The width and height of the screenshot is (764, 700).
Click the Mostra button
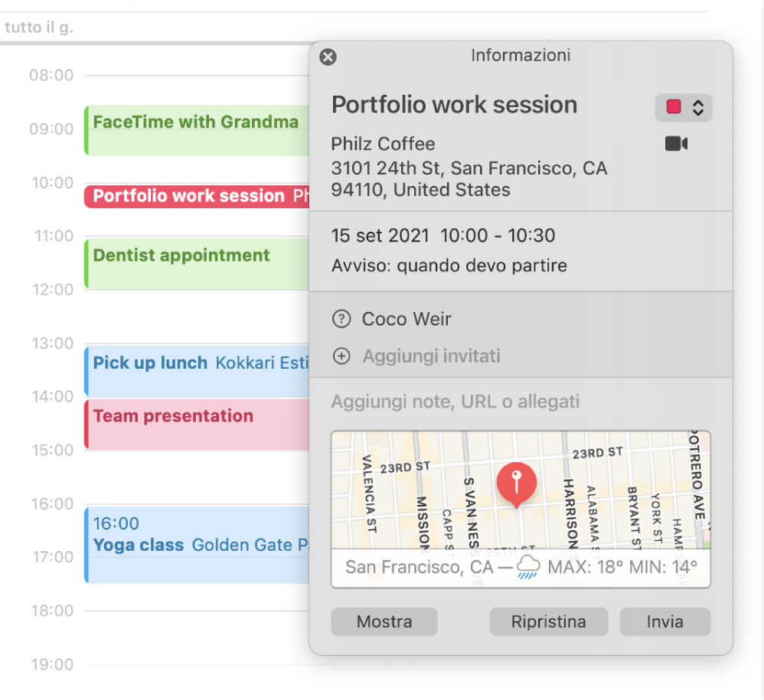pos(384,622)
